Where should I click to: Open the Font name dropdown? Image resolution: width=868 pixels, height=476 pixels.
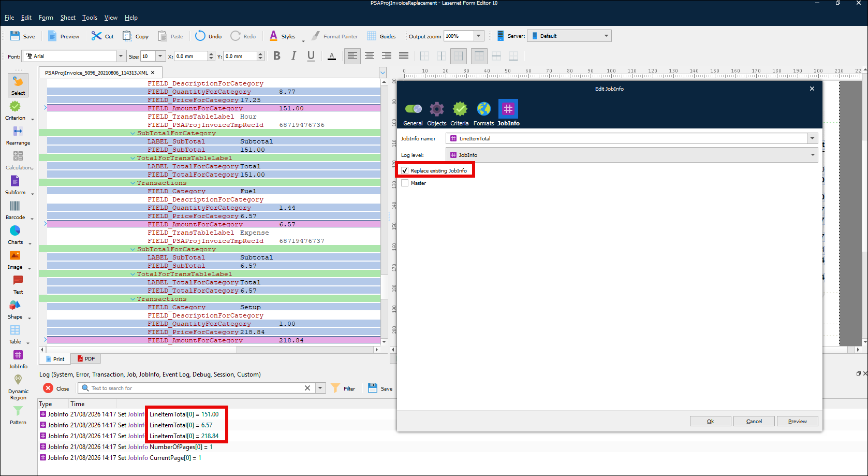click(x=121, y=56)
